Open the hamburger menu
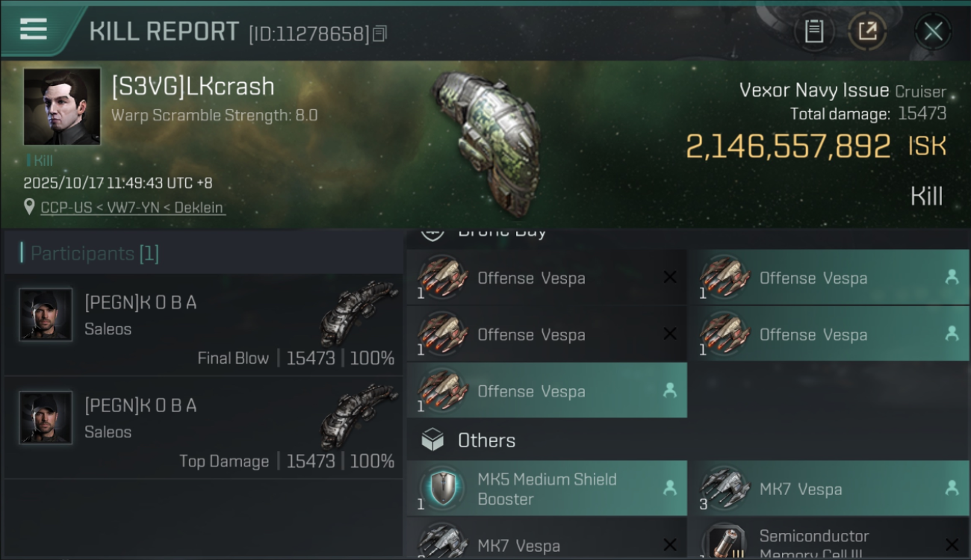This screenshot has width=971, height=560. point(34,30)
